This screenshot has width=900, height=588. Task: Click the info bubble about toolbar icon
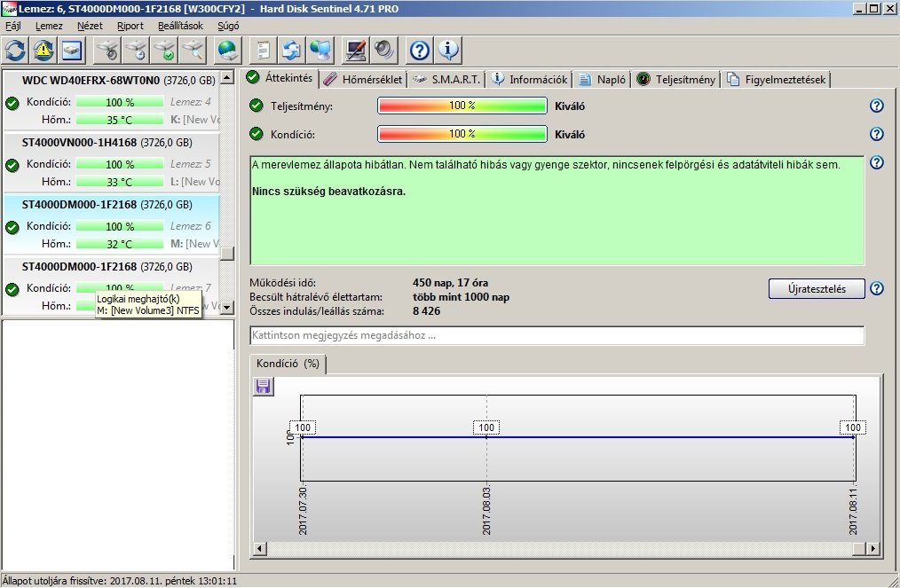448,51
